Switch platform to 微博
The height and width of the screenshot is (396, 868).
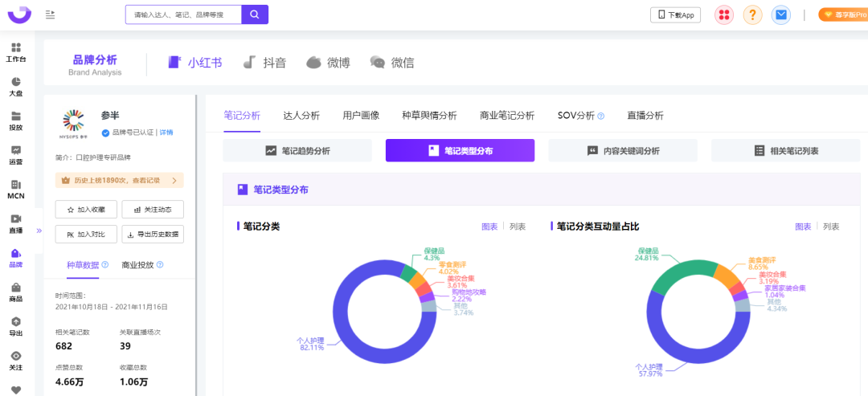click(x=328, y=63)
